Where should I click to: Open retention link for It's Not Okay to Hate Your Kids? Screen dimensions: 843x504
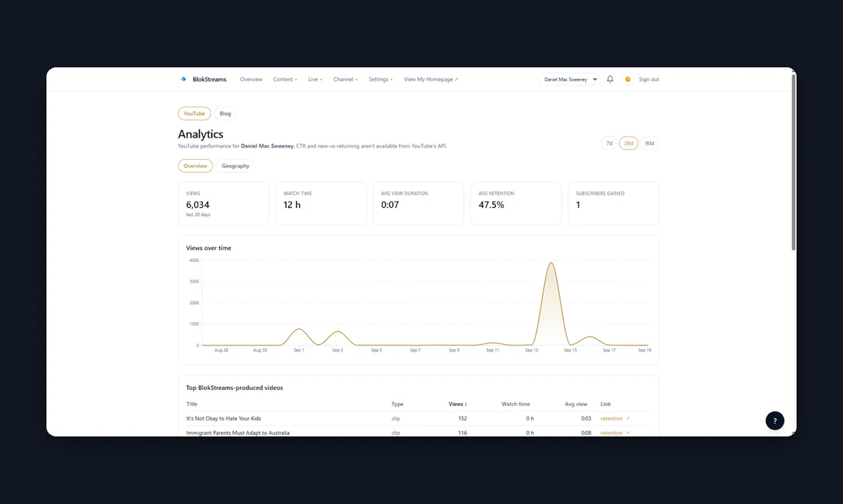pos(615,419)
